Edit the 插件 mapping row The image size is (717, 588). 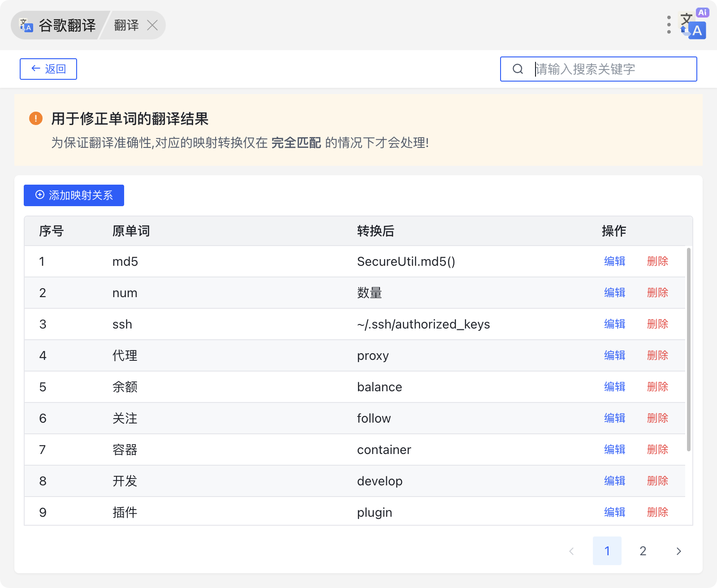(x=614, y=512)
